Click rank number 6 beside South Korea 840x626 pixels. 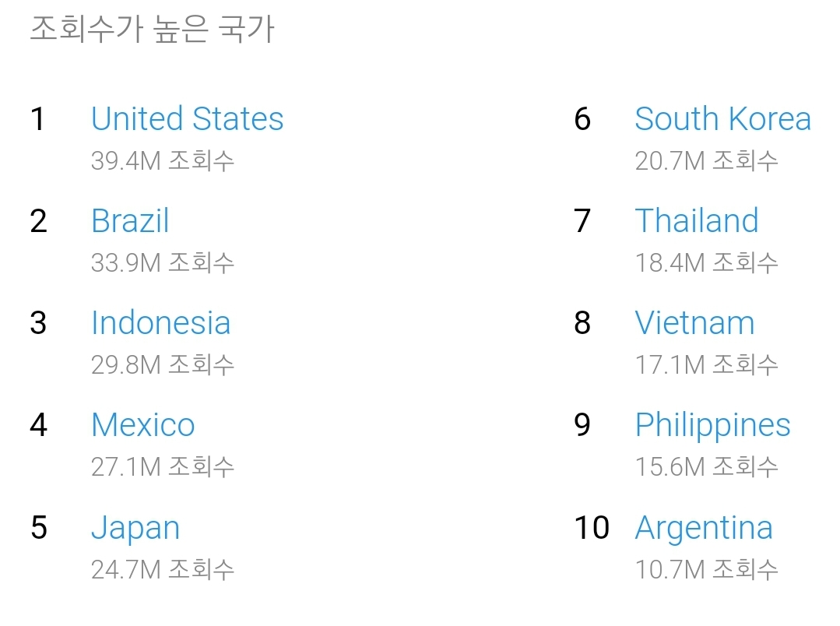coord(582,119)
